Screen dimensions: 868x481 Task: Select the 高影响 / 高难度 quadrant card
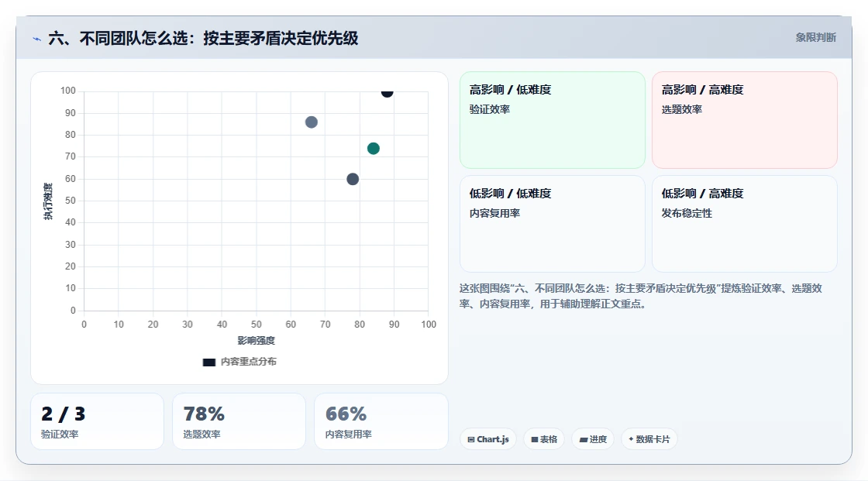(745, 119)
